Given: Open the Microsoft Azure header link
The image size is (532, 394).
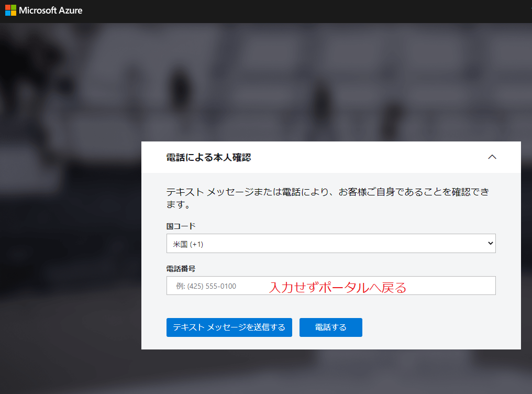Looking at the screenshot, I should coord(51,10).
